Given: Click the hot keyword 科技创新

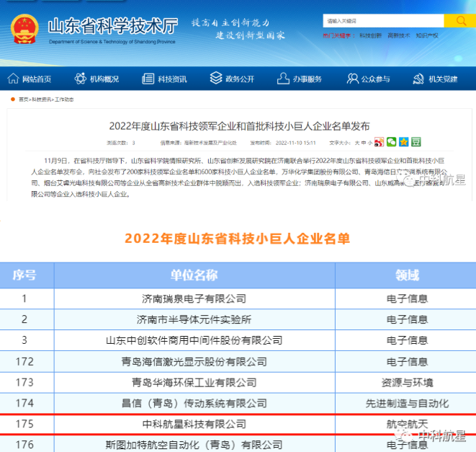Looking at the screenshot, I should (370, 35).
